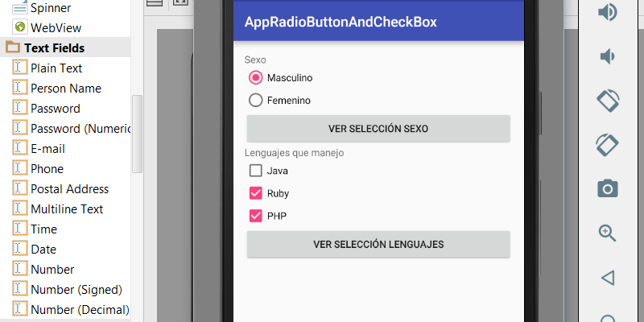This screenshot has width=644, height=322.
Task: Rotate emulator right using rotate icon
Action: click(x=608, y=145)
